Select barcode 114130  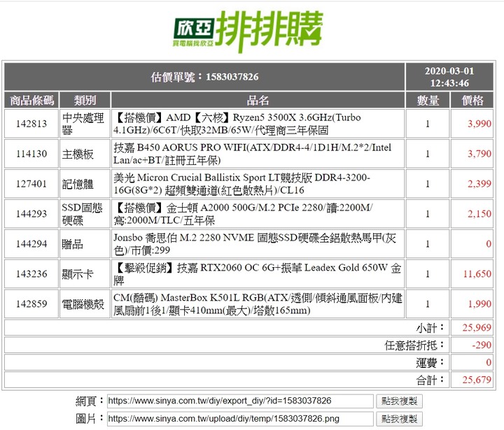[31, 154]
